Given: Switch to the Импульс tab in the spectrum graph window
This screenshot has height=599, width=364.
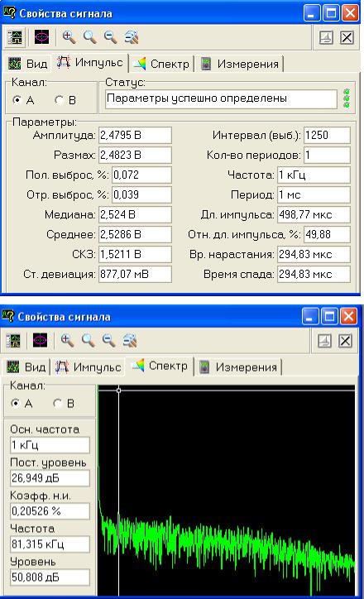Looking at the screenshot, I should click(89, 367).
